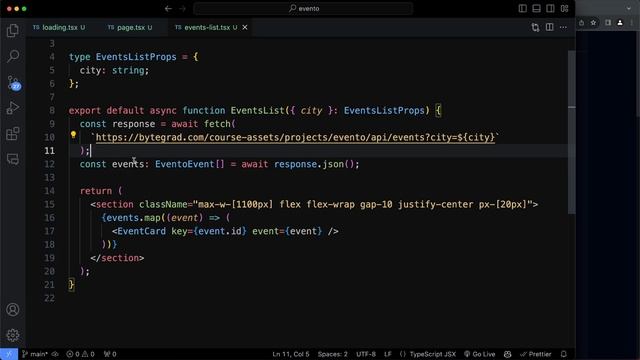This screenshot has height=360, width=640.
Task: Toggle the secondary side bar layout icon
Action: [550, 9]
